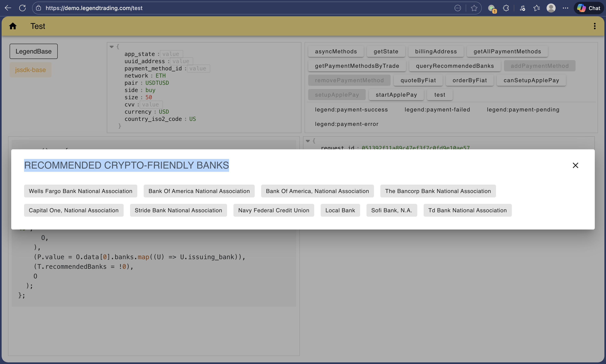Collapse the parameters JSON tree triangle
606x364 pixels.
(x=112, y=47)
